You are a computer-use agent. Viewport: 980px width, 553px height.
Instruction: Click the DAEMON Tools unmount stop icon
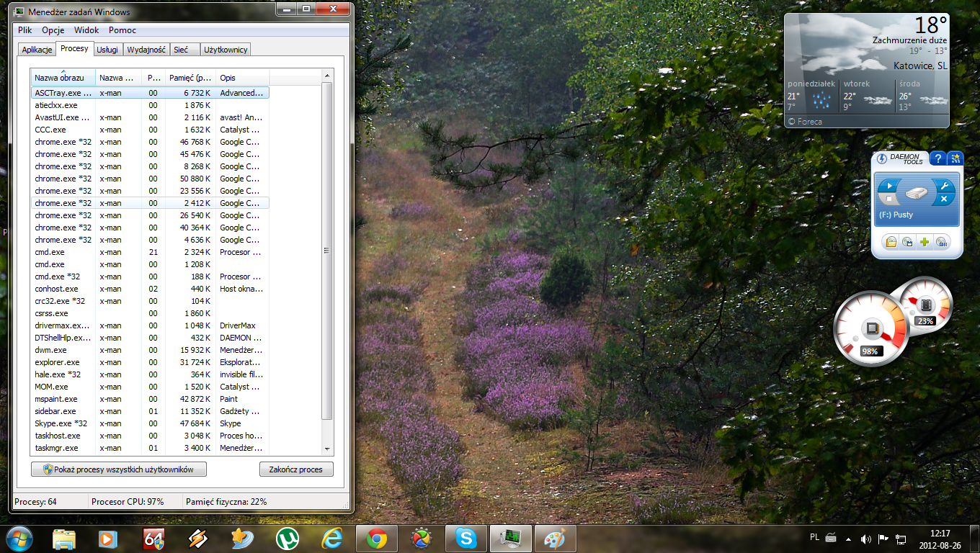(x=889, y=199)
